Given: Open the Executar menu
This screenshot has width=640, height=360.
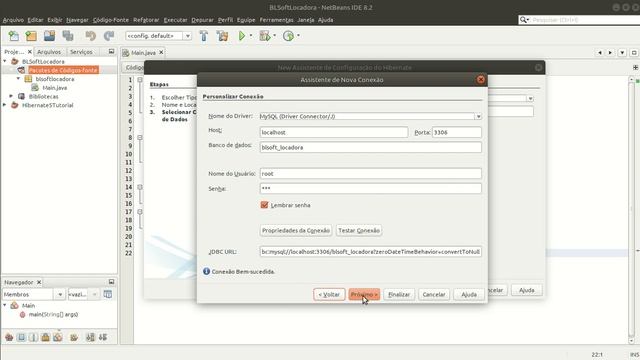Looking at the screenshot, I should (176, 20).
